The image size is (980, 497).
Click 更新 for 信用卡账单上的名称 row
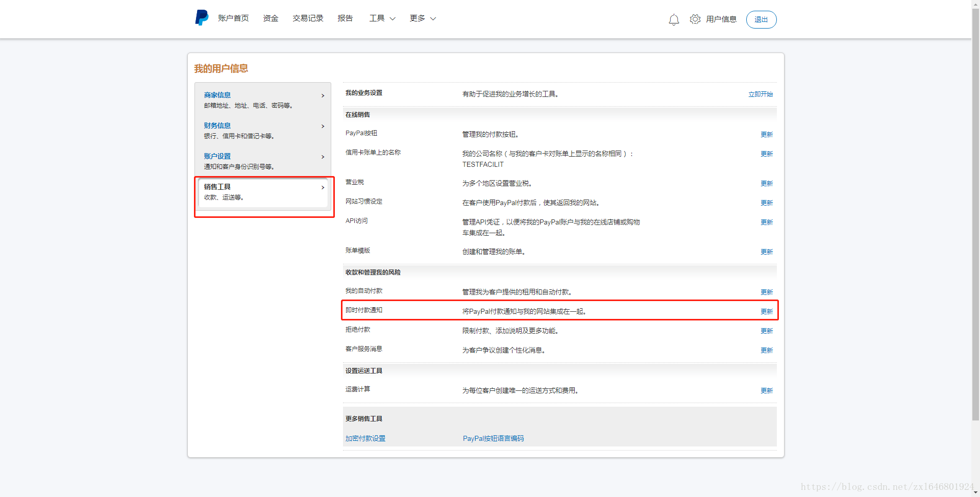click(767, 154)
